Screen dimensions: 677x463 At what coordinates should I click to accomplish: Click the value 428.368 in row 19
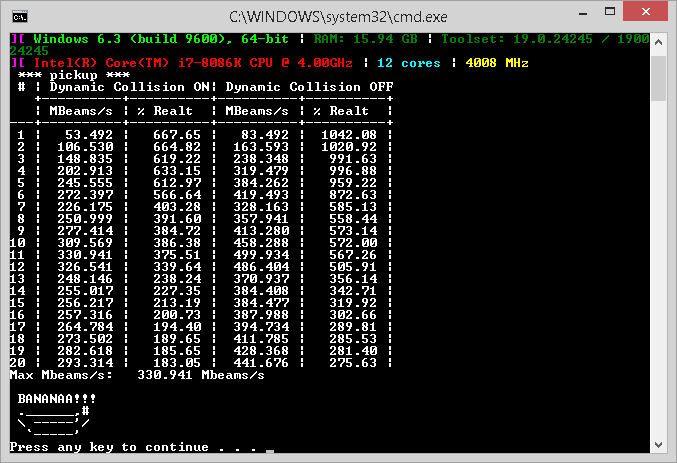[x=261, y=351]
